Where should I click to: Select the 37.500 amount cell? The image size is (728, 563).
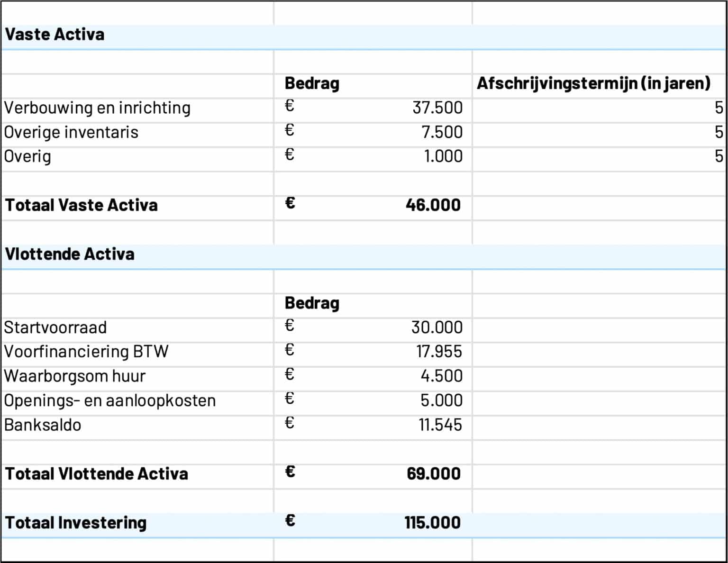pos(436,108)
